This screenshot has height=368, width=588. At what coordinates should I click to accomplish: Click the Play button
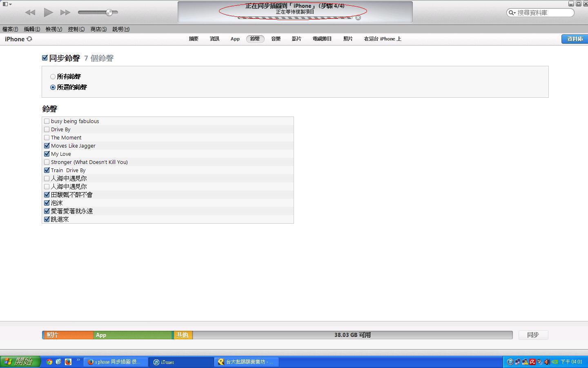(48, 12)
